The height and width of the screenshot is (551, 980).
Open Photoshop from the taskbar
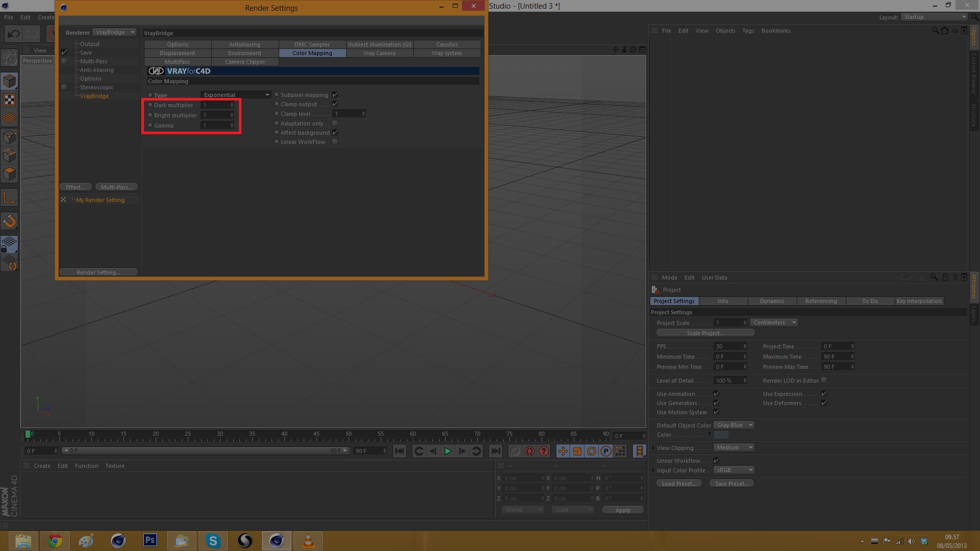[x=150, y=540]
